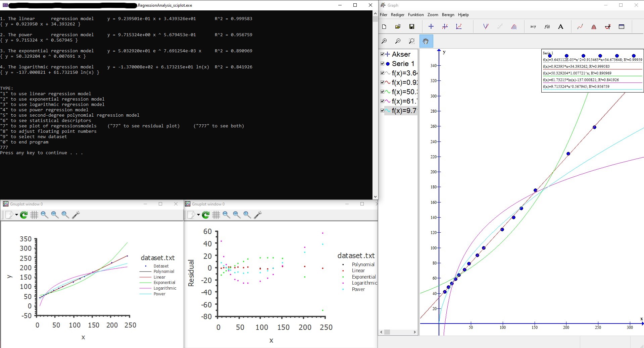
Task: Open wrench settings in regression-plot Gnuplot window
Action: [76, 215]
